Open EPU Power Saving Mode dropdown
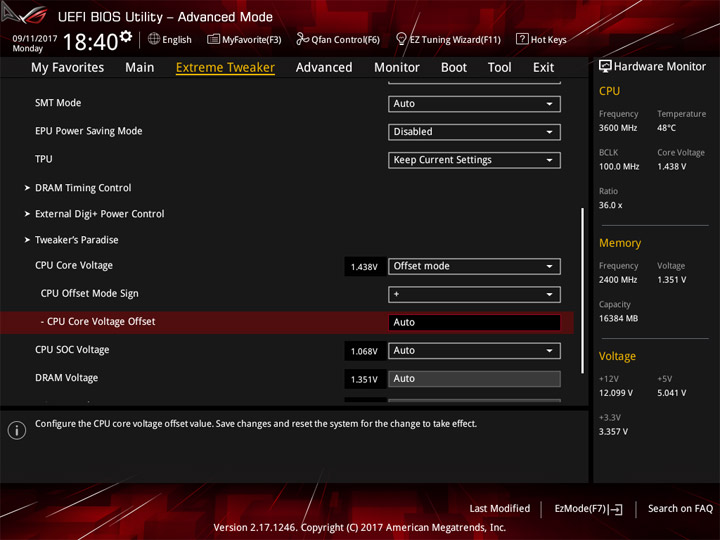This screenshot has width=720, height=540. [474, 132]
